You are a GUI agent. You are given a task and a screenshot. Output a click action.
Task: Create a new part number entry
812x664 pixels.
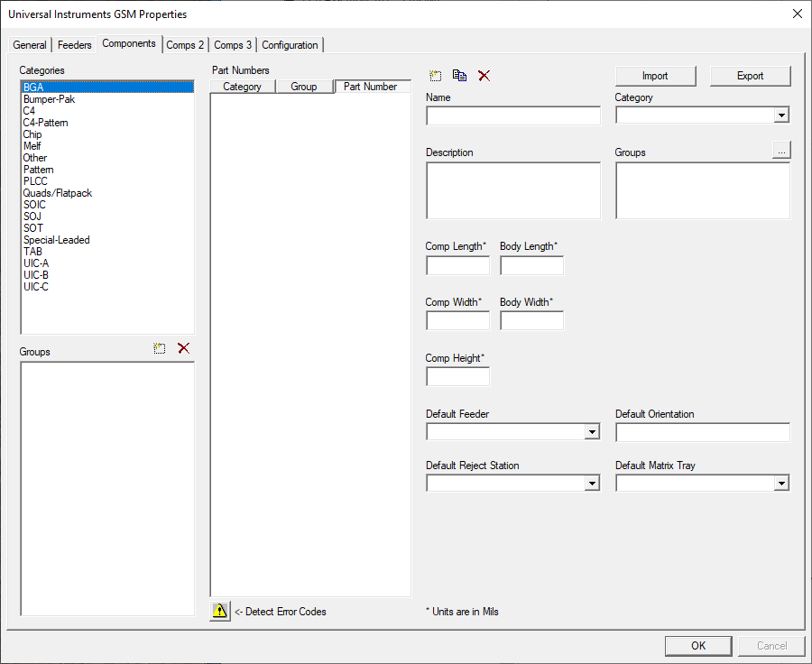[436, 76]
